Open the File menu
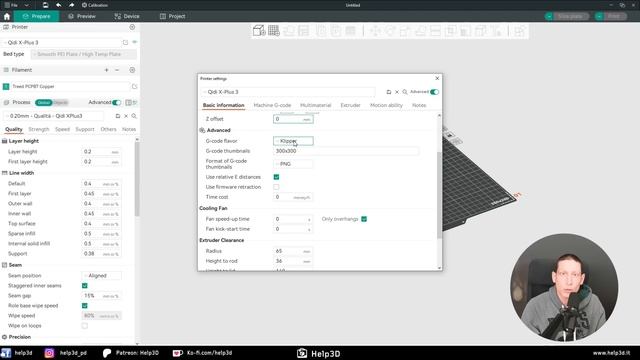This screenshot has height=360, width=640. (11, 5)
